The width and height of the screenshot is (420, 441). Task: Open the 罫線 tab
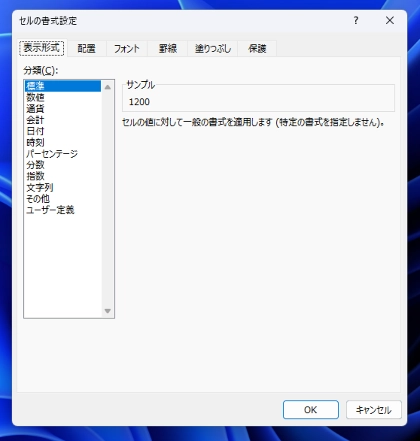tap(168, 49)
